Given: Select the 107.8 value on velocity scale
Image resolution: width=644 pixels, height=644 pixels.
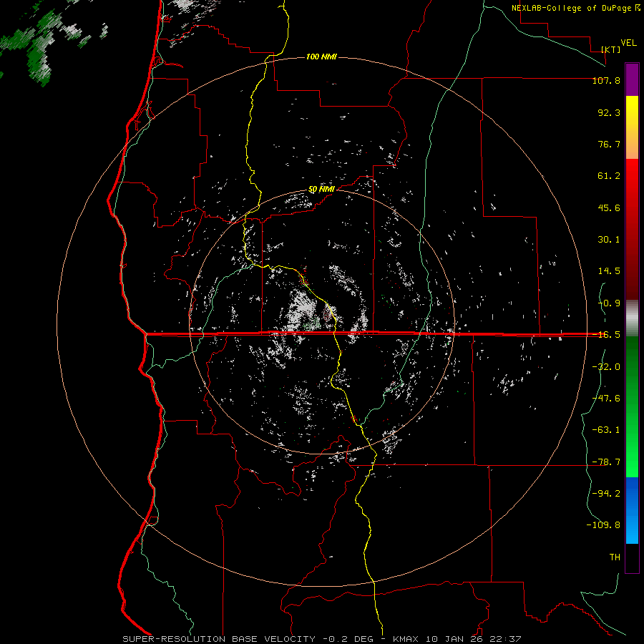Looking at the screenshot, I should point(606,80).
